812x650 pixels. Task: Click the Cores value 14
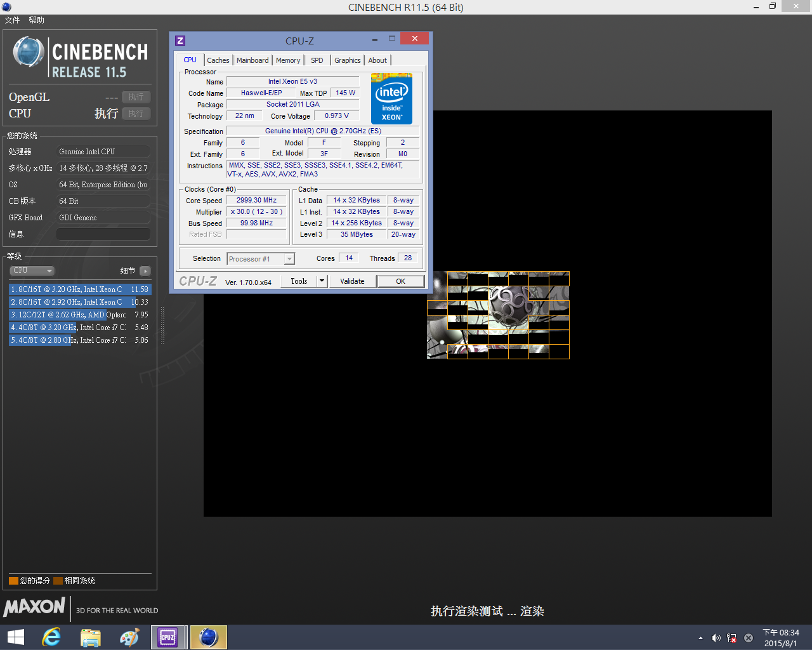(x=349, y=258)
